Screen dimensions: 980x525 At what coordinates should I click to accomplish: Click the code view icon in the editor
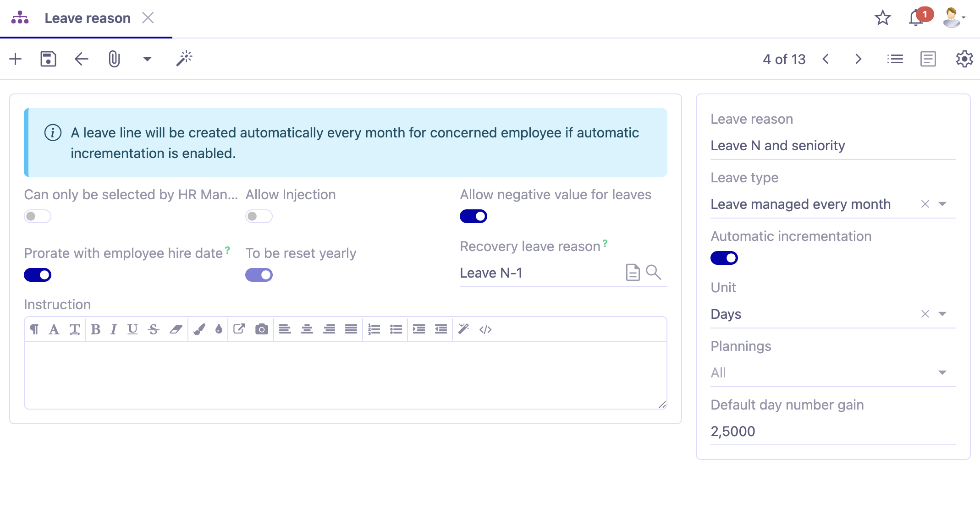pyautogui.click(x=485, y=329)
